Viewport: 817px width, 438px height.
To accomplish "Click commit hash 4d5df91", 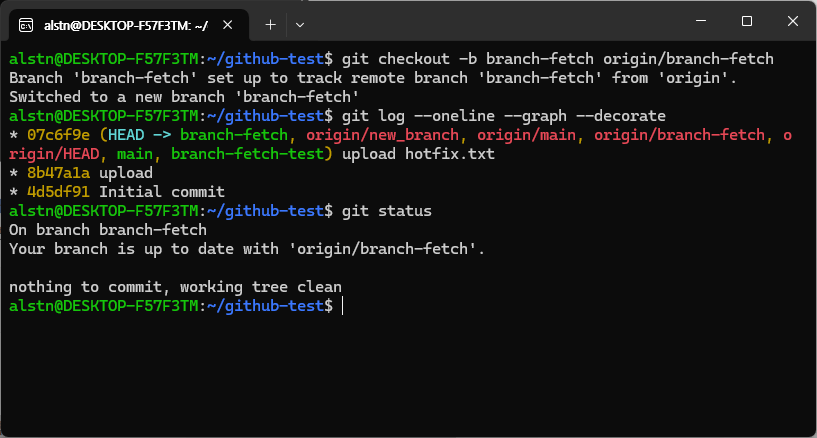I will (x=58, y=192).
